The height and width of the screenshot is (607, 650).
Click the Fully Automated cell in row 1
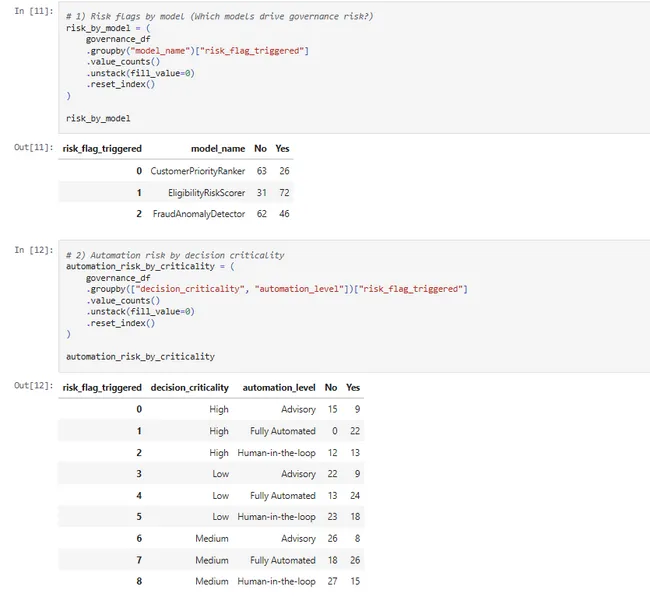(283, 431)
